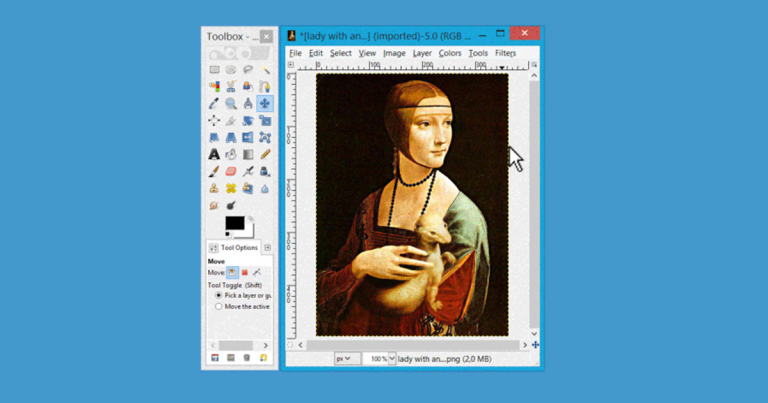768x403 pixels.
Task: Select the Paths tool
Action: point(265,87)
